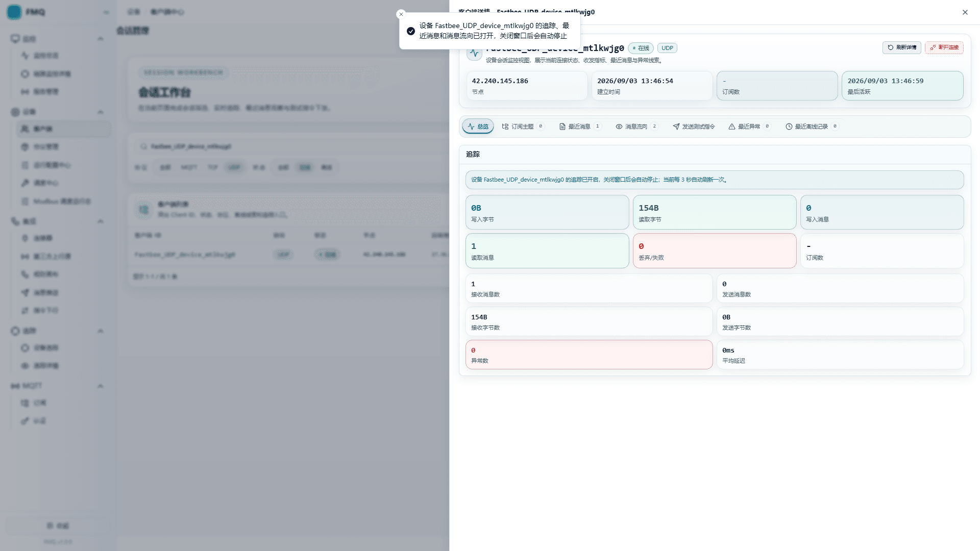Click the checkmark icon in the toast
Image resolution: width=980 pixels, height=551 pixels.
(411, 31)
